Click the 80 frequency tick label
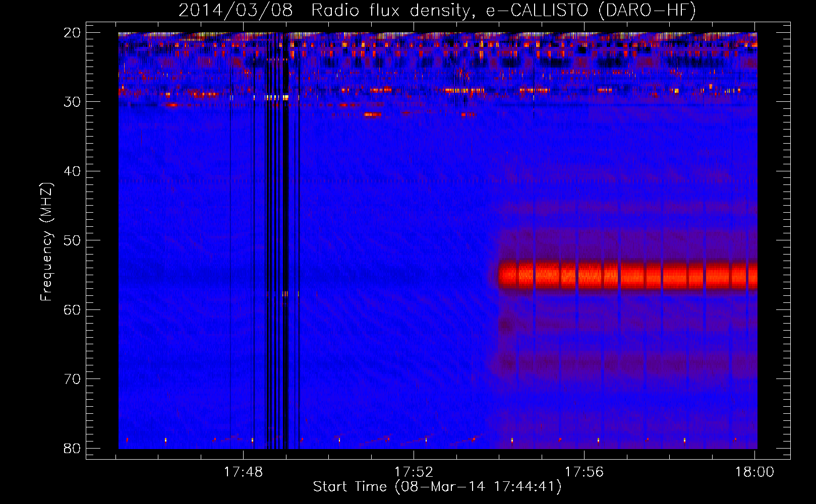 click(72, 448)
